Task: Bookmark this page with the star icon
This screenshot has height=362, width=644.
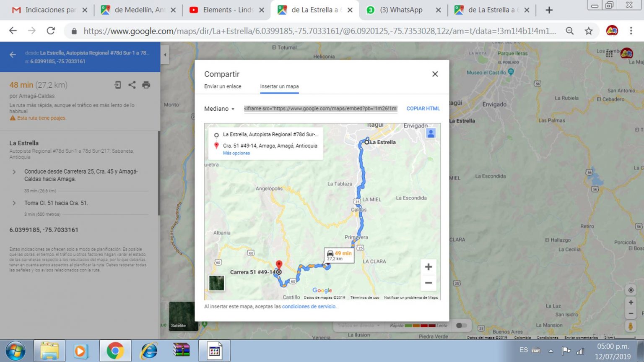Action: coord(589,31)
